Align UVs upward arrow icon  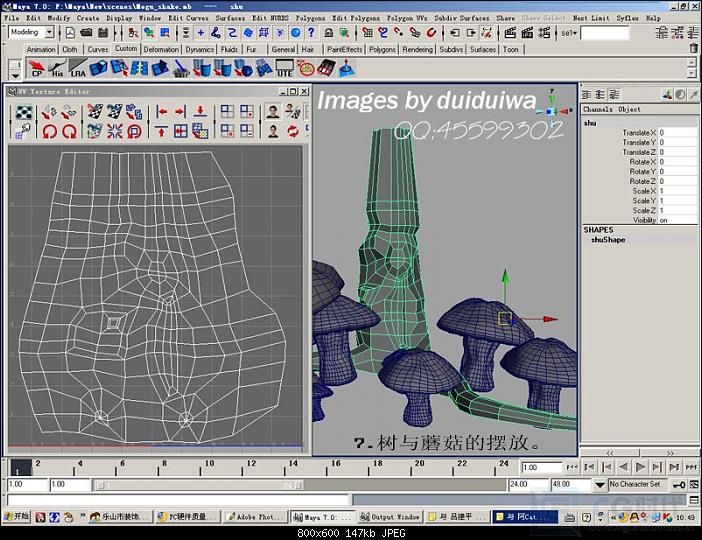tap(161, 132)
